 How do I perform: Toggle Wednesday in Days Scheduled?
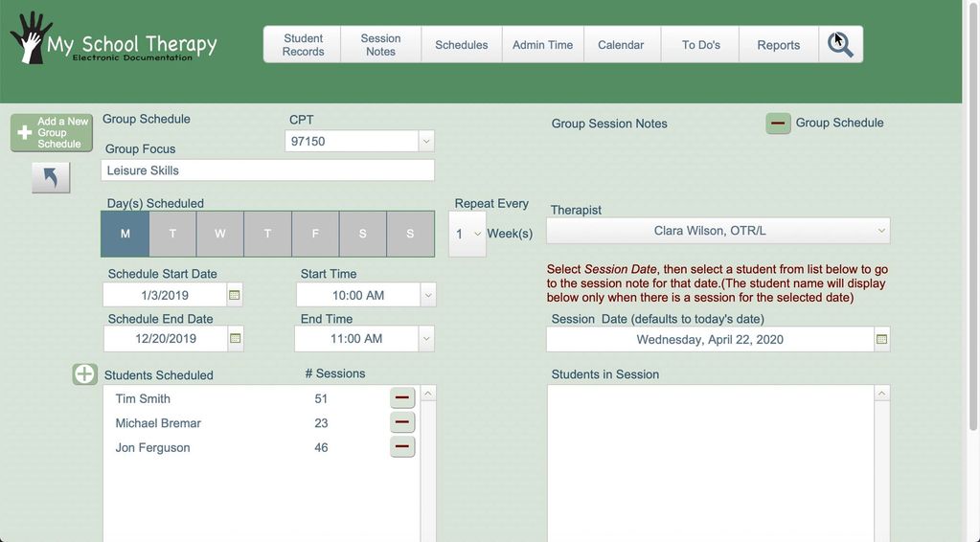pos(220,234)
